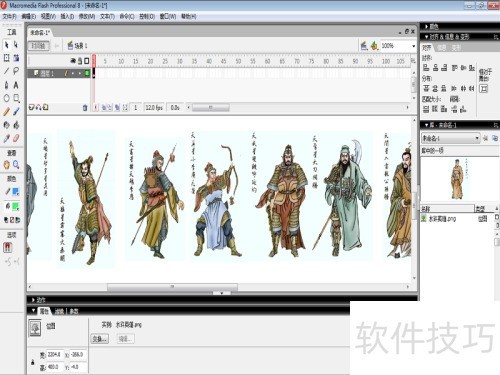The width and height of the screenshot is (500, 375).
Task: Select the Hand tool
Action: (x=6, y=165)
